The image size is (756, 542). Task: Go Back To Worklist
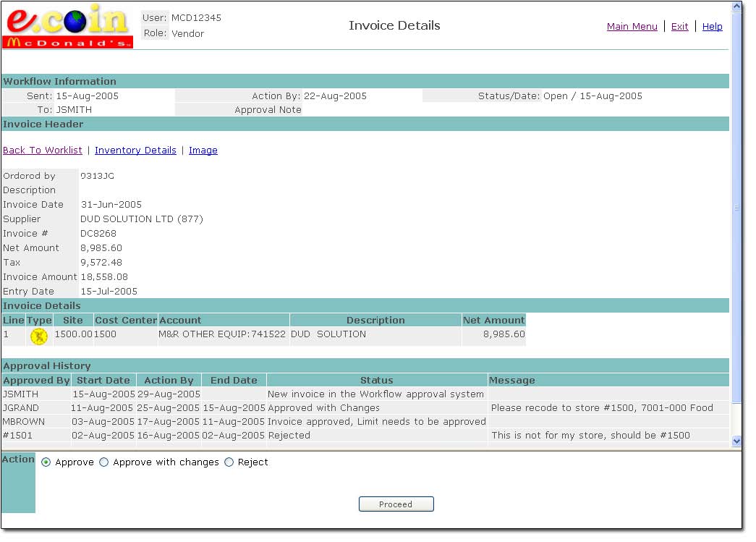[x=43, y=151]
